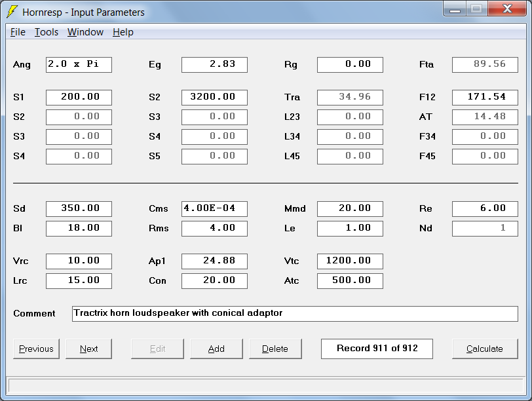
Task: Select the Atc field with 500.00
Action: pyautogui.click(x=350, y=281)
